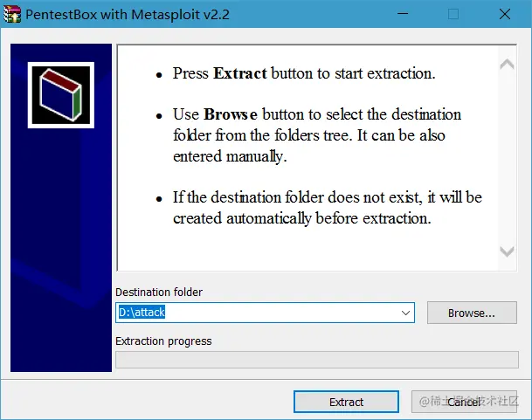Screen dimensions: 532x420
Task: Expand the Destination folder dropdown arrow
Action: pyautogui.click(x=405, y=313)
